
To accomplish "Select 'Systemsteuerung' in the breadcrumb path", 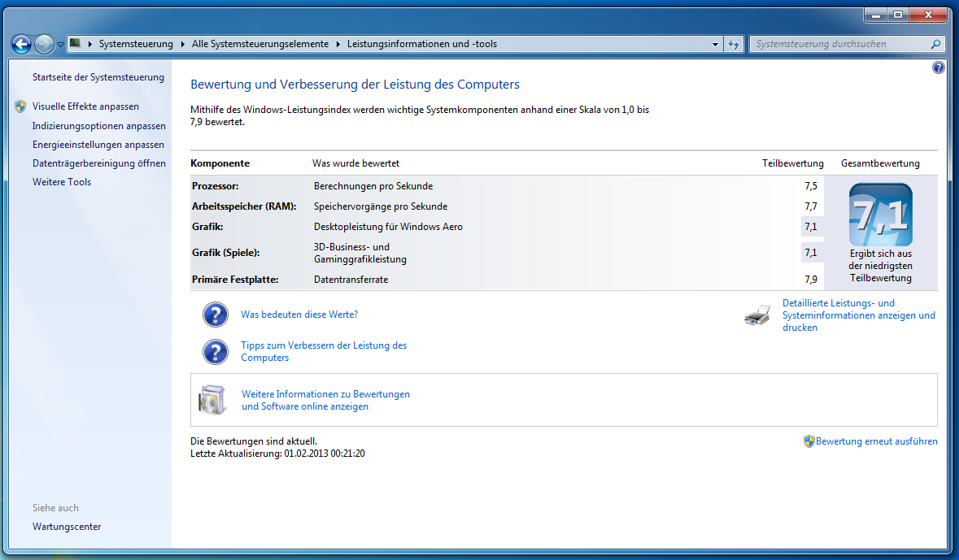I will point(136,44).
